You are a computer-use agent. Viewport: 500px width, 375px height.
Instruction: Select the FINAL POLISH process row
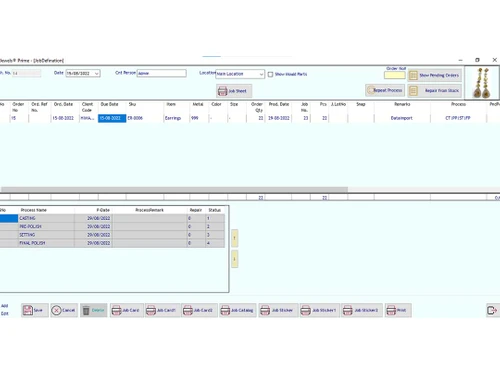click(x=112, y=243)
